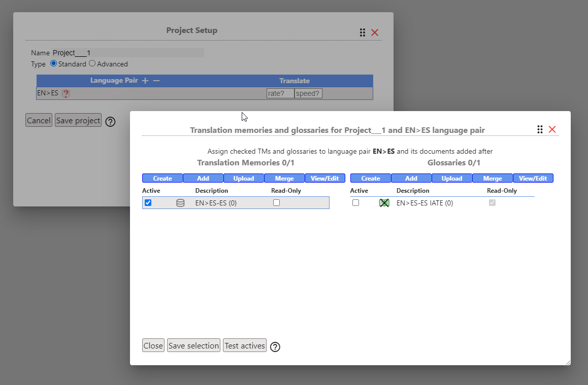This screenshot has height=385, width=588.
Task: Click the minus icon to remove a Language Pair
Action: 156,81
